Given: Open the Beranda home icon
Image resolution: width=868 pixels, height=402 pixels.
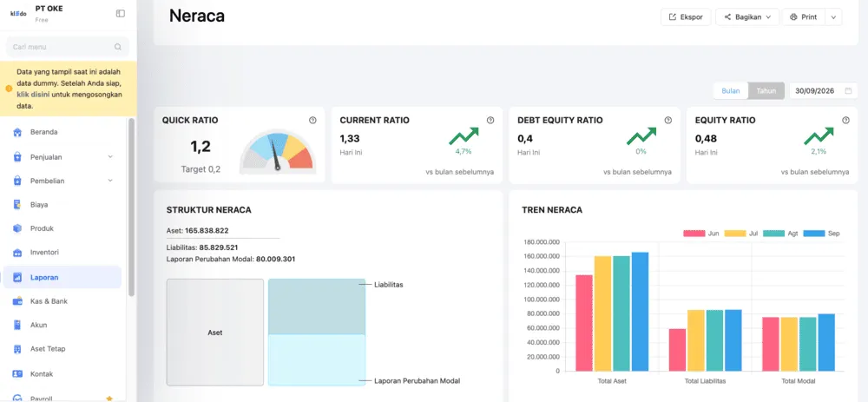Looking at the screenshot, I should (17, 132).
